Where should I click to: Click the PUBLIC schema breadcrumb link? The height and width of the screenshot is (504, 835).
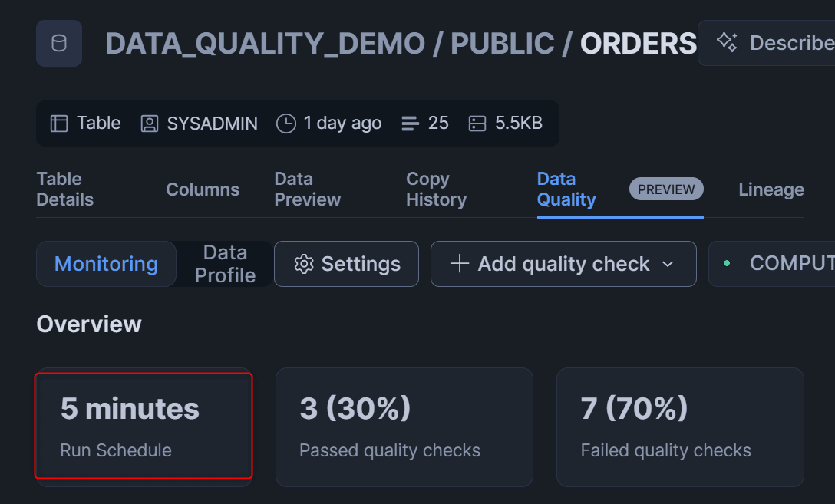click(x=502, y=44)
